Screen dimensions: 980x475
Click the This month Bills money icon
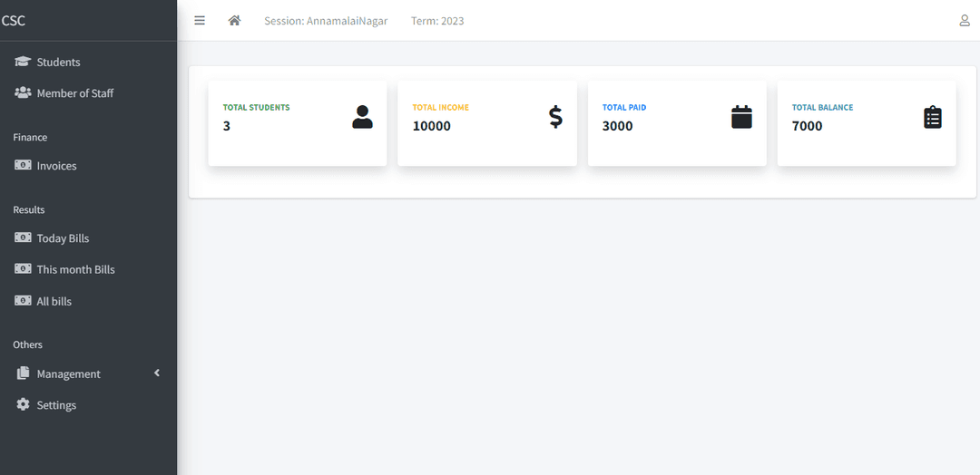tap(23, 268)
